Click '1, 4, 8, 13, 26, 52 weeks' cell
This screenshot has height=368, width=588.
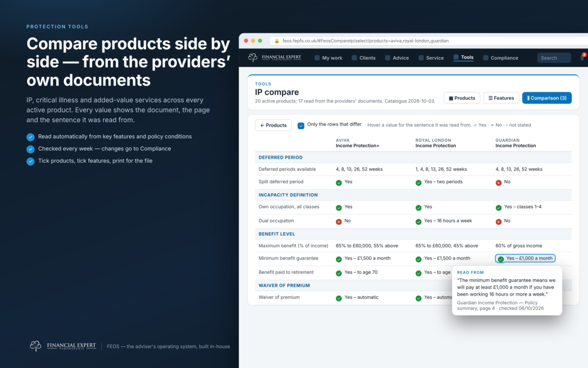click(441, 170)
